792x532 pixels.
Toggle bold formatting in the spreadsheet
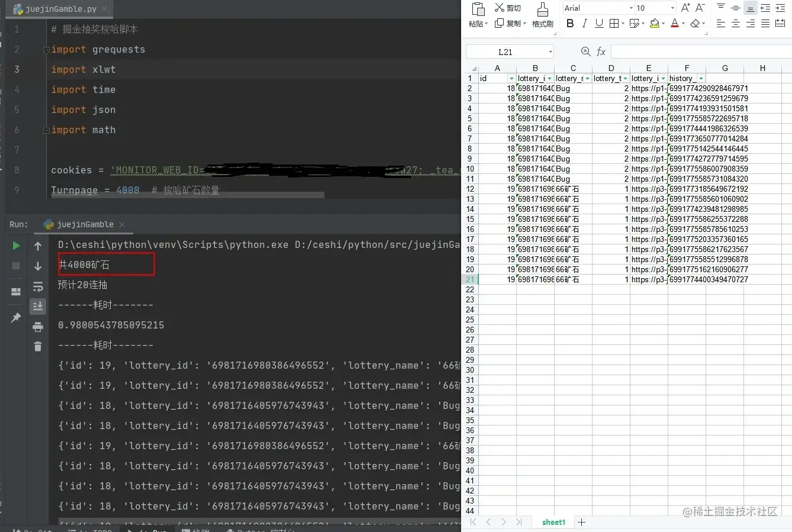570,23
